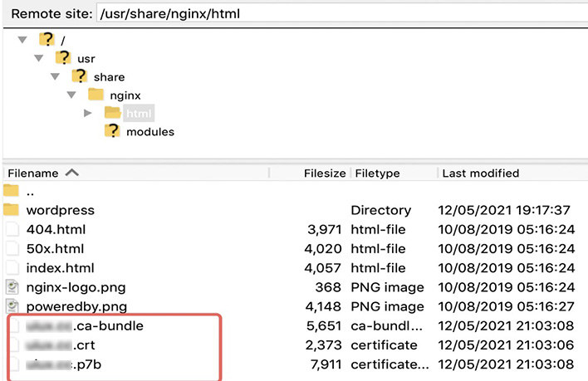Select the poweredby.png file name
This screenshot has height=381, width=588.
click(76, 307)
